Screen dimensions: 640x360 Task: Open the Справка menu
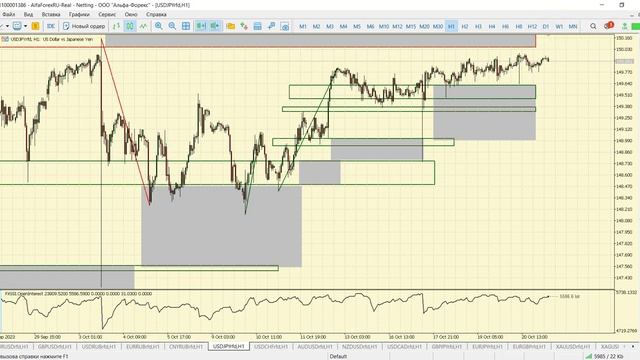pos(156,14)
